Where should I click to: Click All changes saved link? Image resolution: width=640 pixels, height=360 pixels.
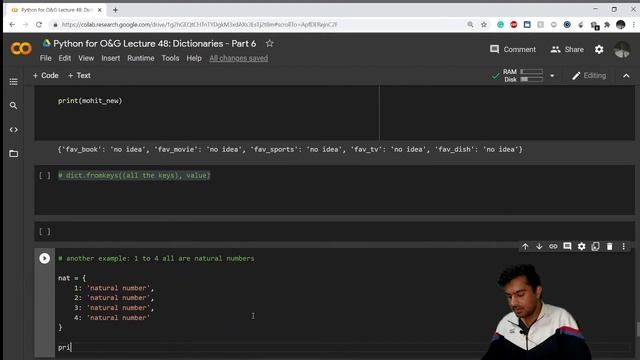239,58
